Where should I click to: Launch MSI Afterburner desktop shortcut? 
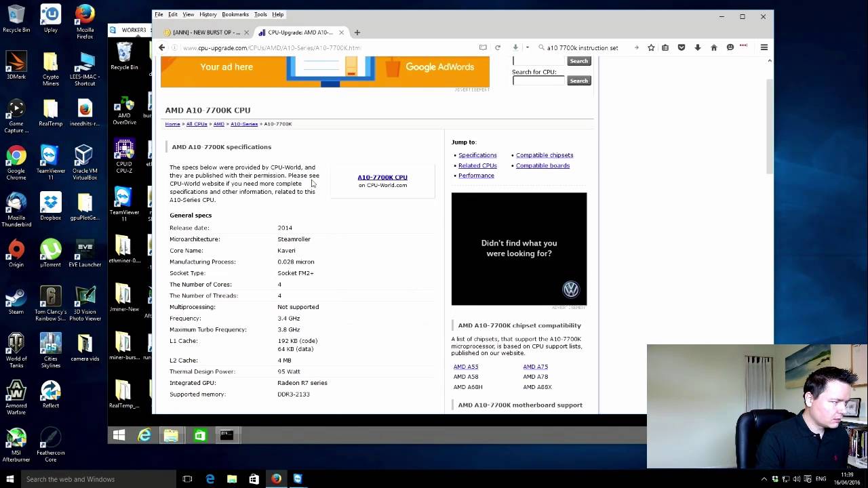[x=16, y=445]
